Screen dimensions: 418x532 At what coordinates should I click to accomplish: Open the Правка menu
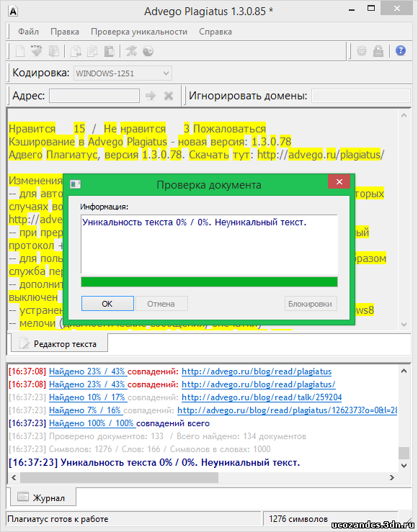[x=65, y=32]
